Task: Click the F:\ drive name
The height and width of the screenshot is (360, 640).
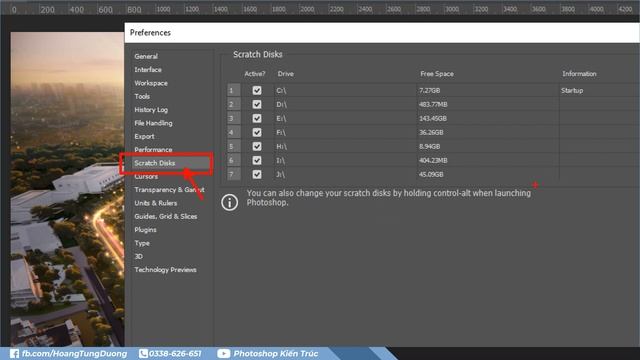Action: (x=281, y=132)
